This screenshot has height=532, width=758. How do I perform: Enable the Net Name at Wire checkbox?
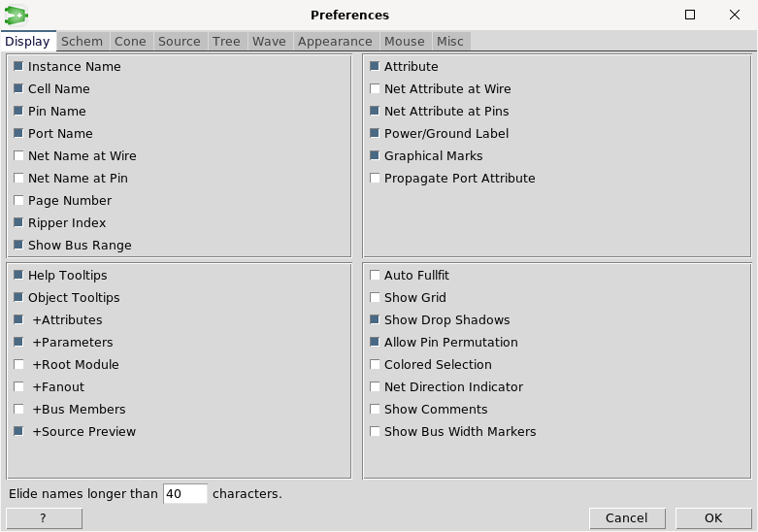[19, 156]
